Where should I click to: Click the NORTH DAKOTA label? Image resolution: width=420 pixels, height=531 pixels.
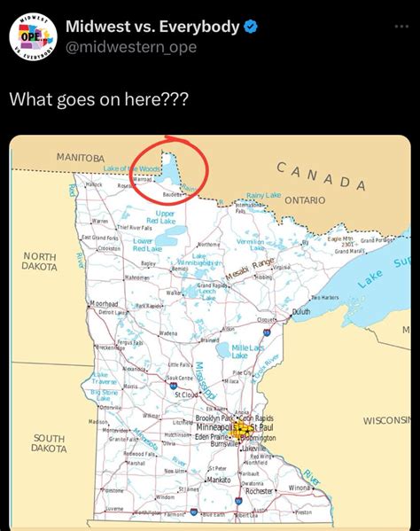pos(39,262)
